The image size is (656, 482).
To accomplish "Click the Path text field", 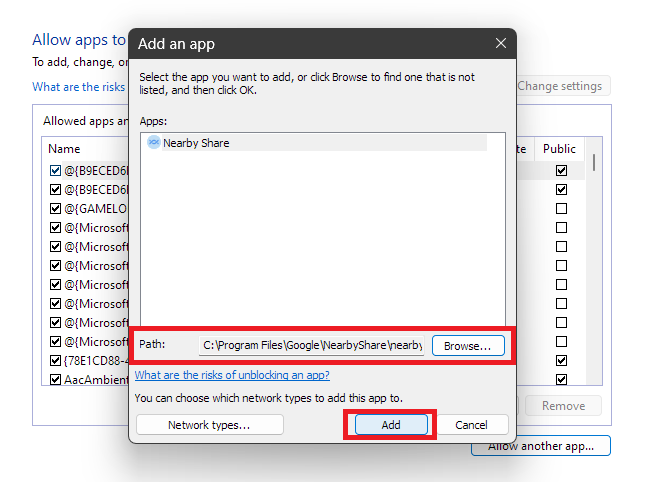I will [x=312, y=345].
